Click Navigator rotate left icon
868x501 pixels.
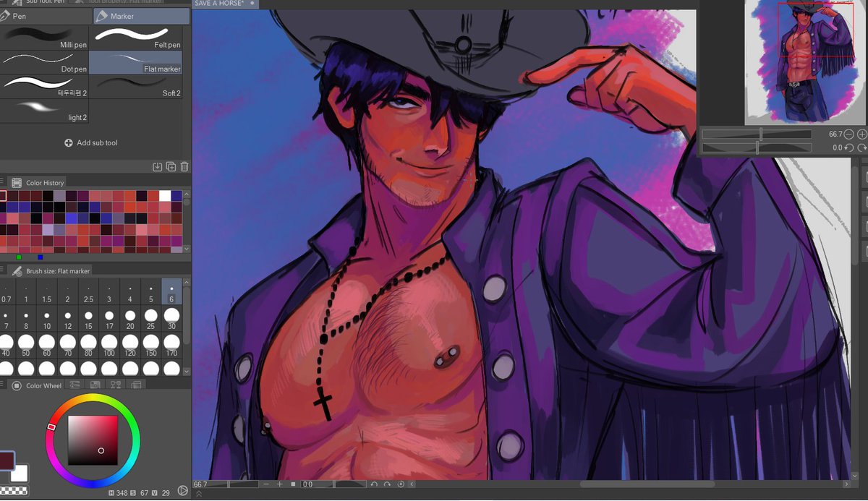(x=849, y=147)
